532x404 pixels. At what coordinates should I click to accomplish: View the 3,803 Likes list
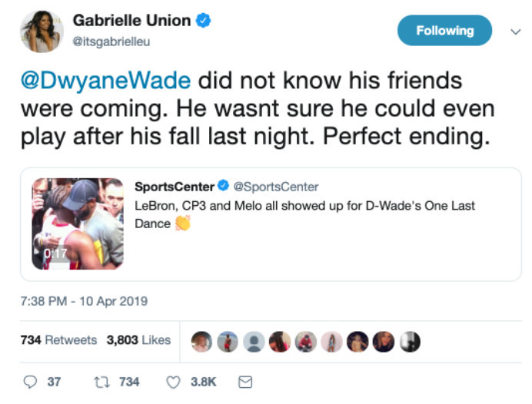[x=138, y=339]
